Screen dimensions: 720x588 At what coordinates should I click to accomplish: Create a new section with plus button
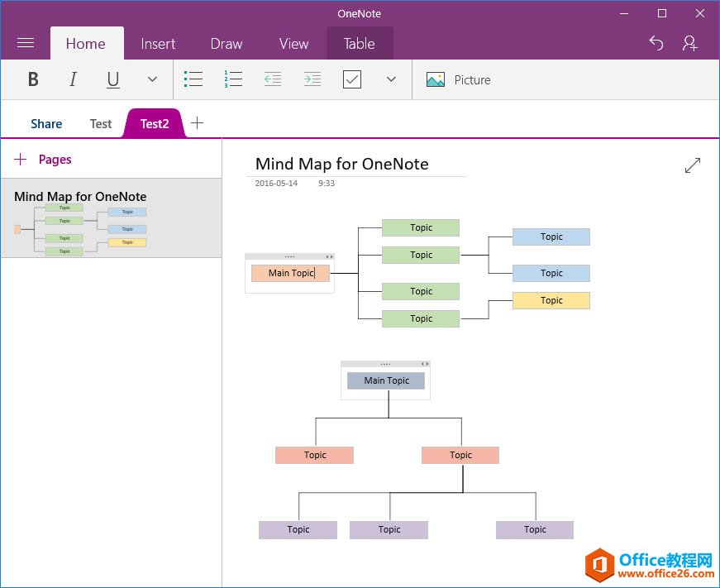coord(198,122)
